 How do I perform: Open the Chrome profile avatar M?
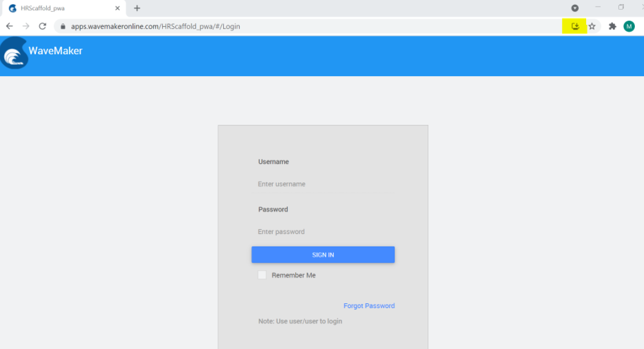(629, 26)
